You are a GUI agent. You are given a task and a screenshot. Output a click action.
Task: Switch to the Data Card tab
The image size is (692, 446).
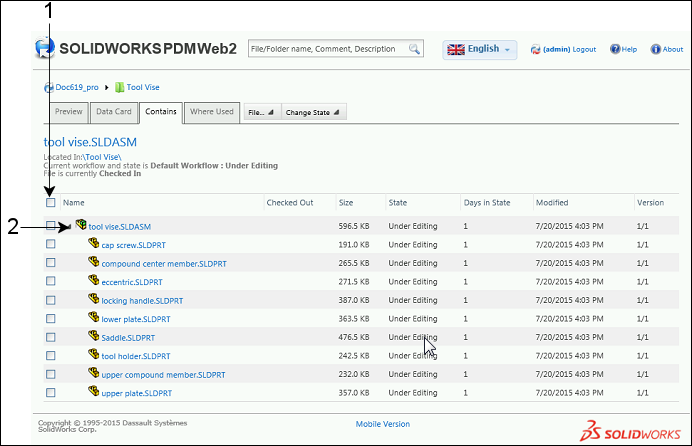pos(114,112)
